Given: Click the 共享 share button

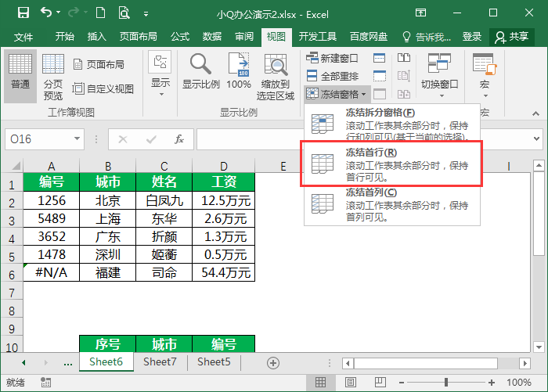Looking at the screenshot, I should [x=512, y=37].
